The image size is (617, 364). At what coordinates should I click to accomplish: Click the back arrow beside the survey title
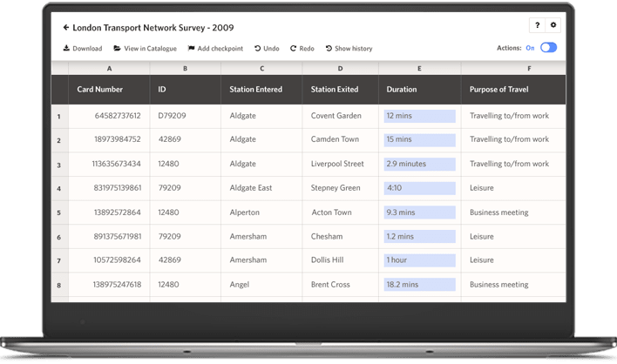point(66,28)
